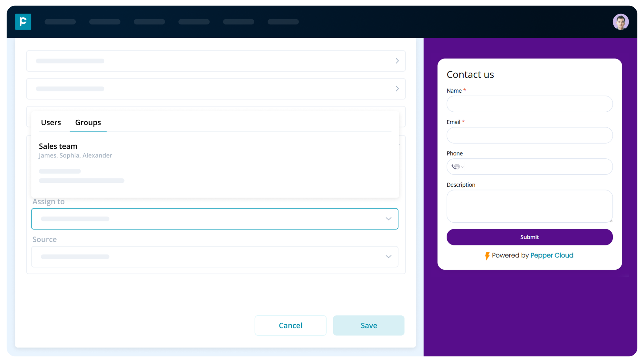
Task: Open the Pepper Cloud link
Action: coord(552,255)
